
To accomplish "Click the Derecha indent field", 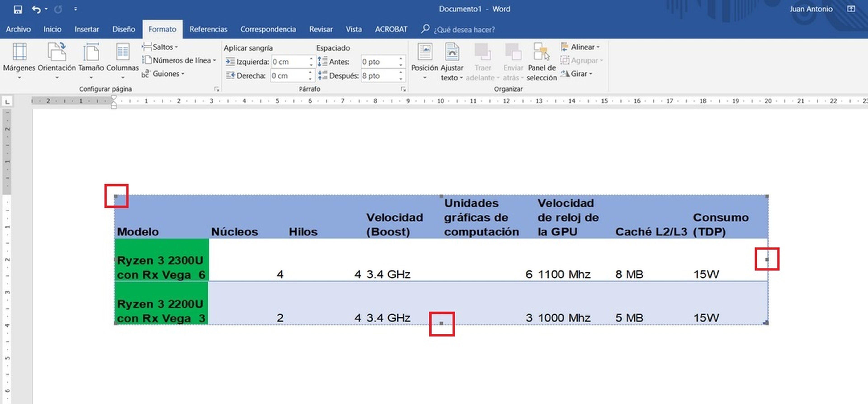I will pos(289,76).
